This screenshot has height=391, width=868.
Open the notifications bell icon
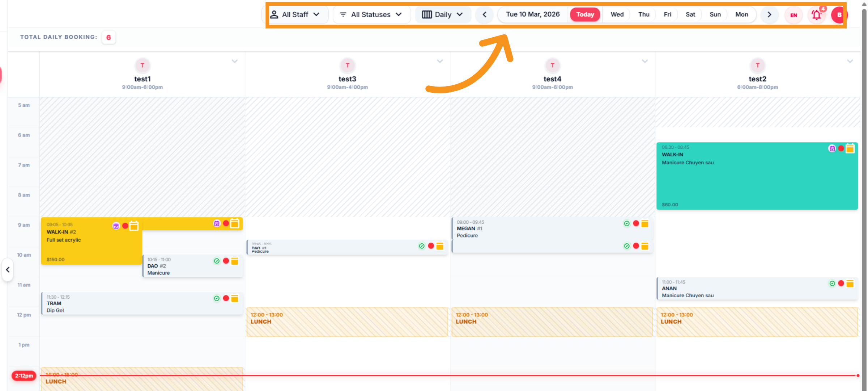[x=816, y=15]
